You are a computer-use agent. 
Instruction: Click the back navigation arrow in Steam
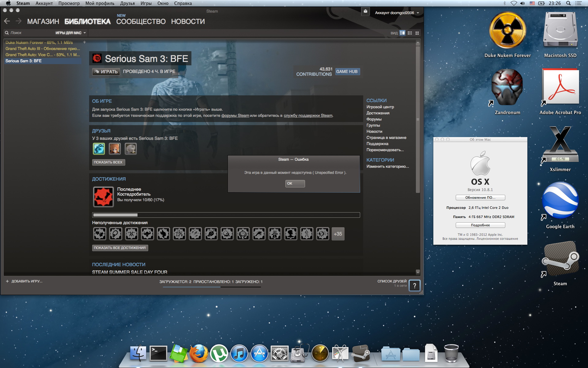pyautogui.click(x=7, y=21)
